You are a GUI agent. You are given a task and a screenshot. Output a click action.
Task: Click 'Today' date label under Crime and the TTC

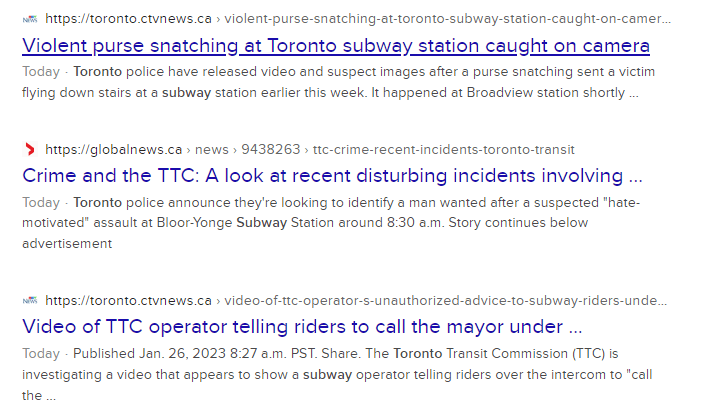[x=41, y=203]
